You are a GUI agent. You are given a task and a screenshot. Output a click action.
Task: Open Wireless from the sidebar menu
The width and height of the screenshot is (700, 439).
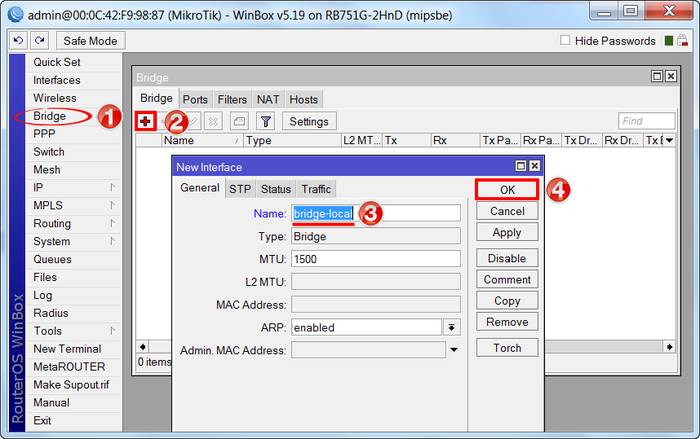[x=55, y=98]
